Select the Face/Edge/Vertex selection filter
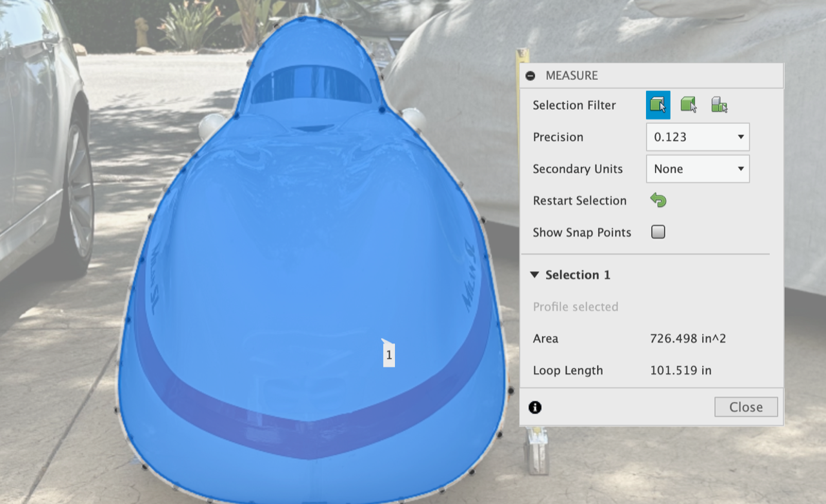This screenshot has width=826, height=504. (658, 105)
